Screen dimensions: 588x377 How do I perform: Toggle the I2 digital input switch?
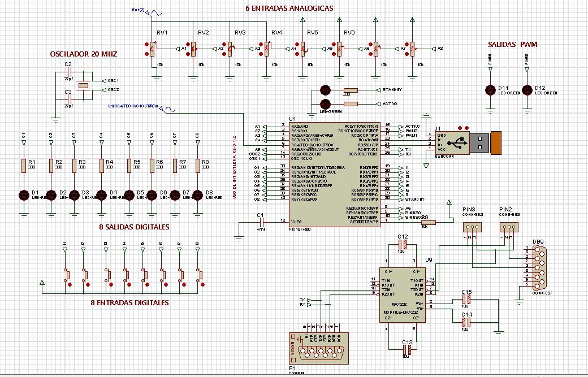click(84, 276)
